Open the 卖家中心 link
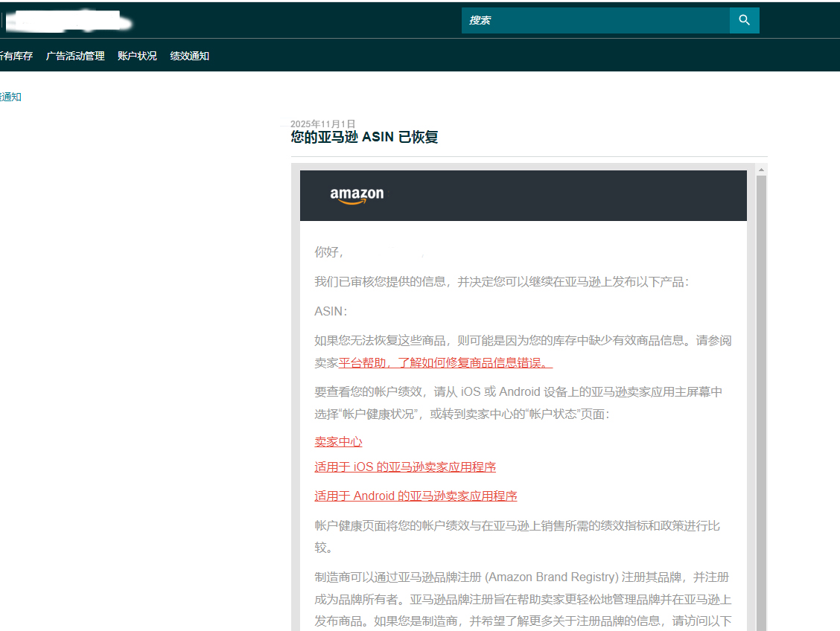 coord(338,441)
